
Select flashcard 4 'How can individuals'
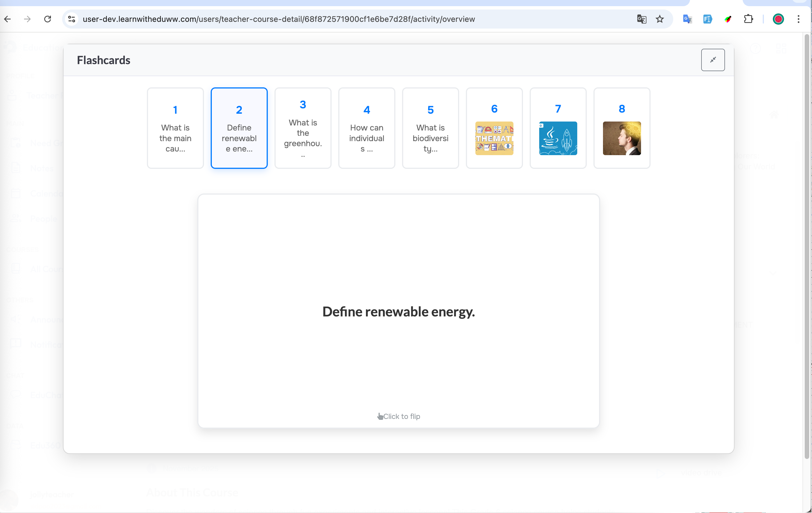367,128
